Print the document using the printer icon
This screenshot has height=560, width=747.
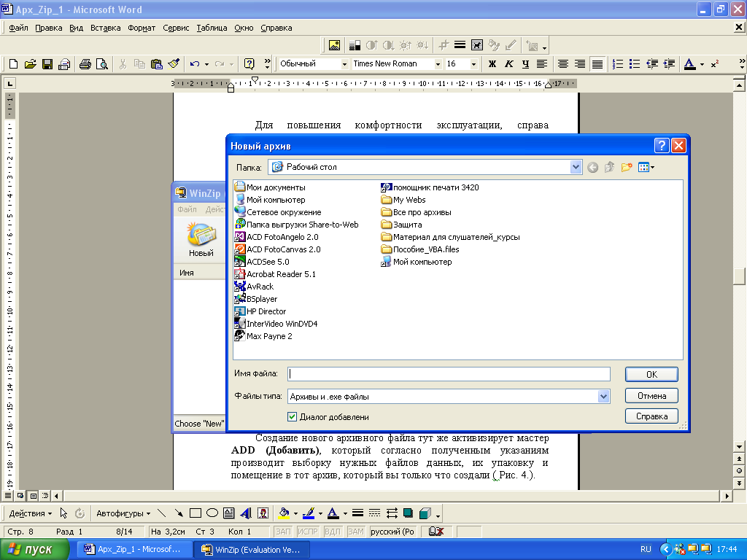[85, 64]
